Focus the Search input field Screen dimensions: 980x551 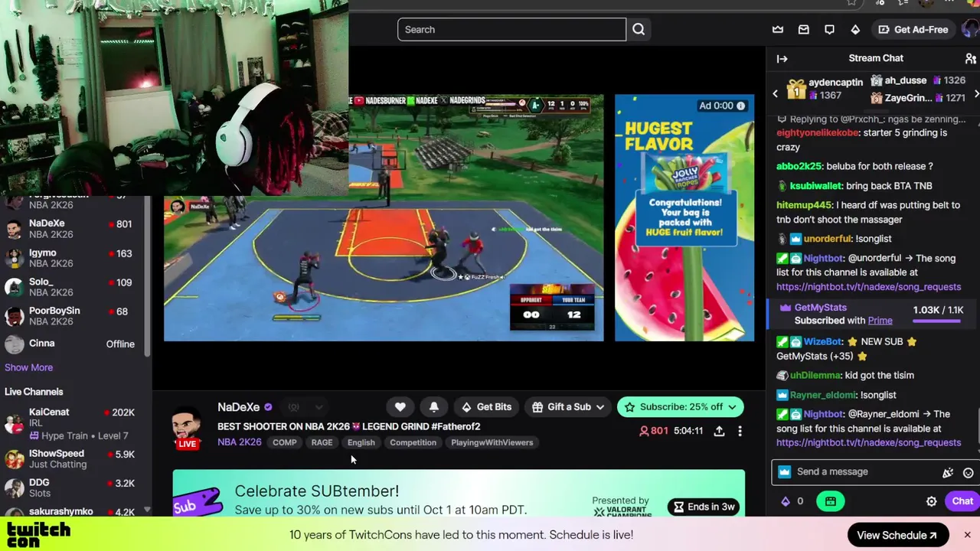pyautogui.click(x=511, y=30)
